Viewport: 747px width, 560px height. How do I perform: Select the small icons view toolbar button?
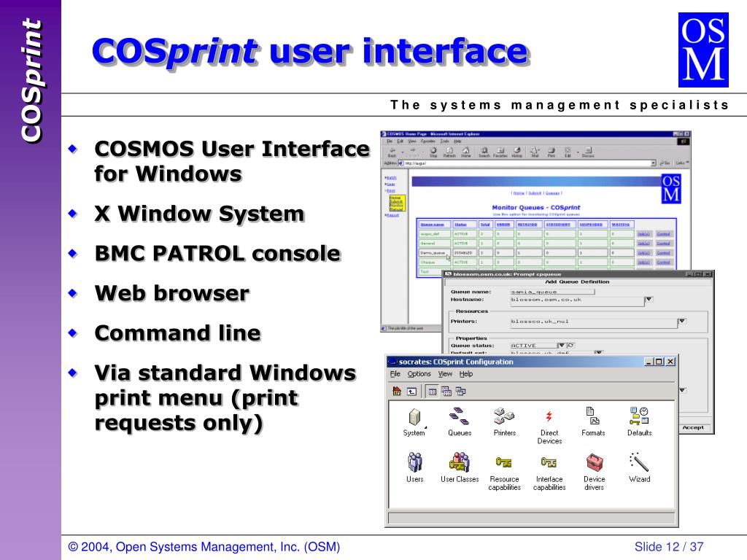446,392
